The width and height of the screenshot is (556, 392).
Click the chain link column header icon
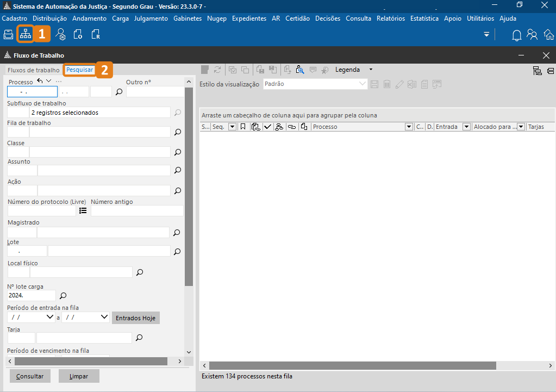291,127
